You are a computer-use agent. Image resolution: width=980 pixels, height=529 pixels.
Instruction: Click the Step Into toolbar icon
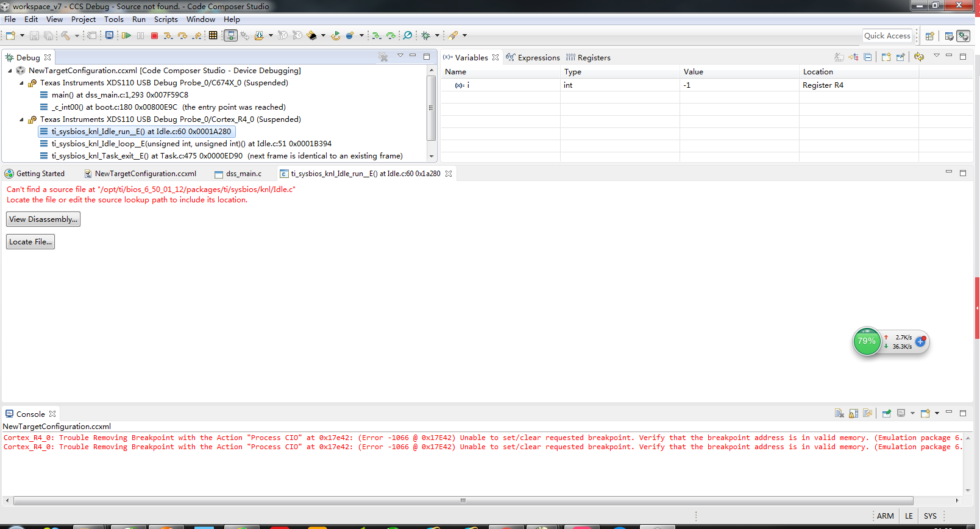coord(168,35)
